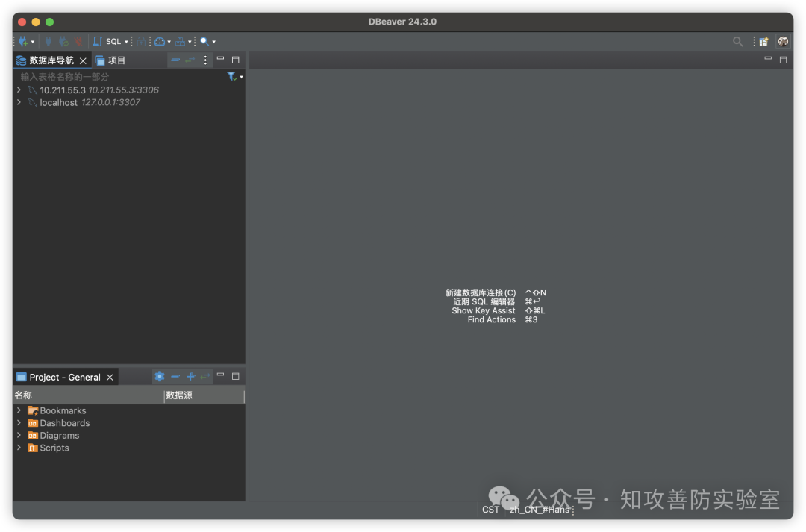This screenshot has width=806, height=532.
Task: Open SQL script icon in toolbar
Action: click(97, 42)
